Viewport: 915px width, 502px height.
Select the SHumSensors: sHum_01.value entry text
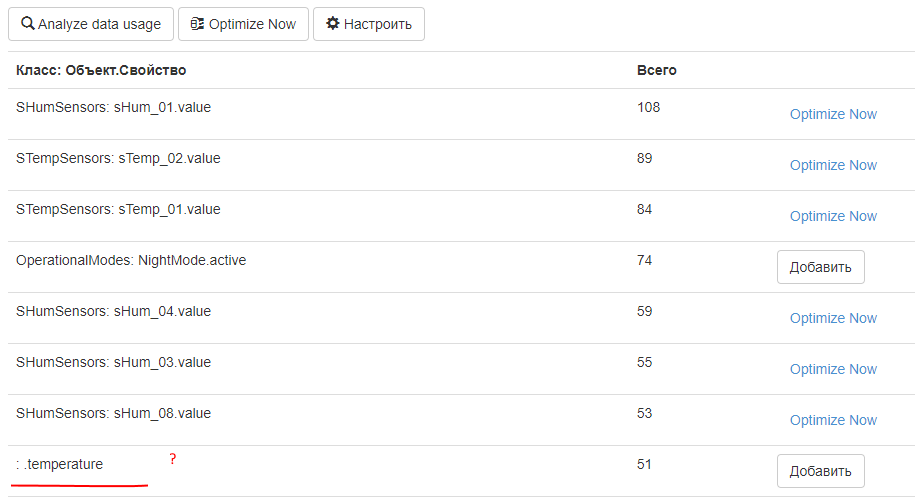(113, 107)
